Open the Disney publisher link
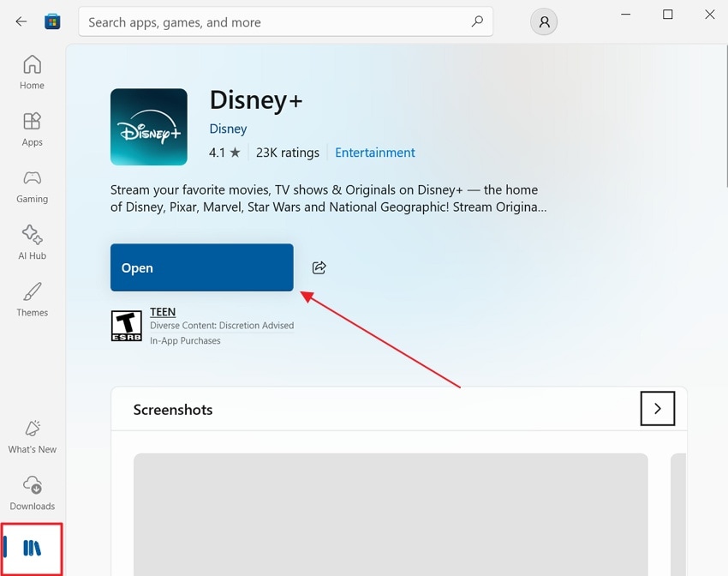Image resolution: width=728 pixels, height=576 pixels. pos(228,129)
